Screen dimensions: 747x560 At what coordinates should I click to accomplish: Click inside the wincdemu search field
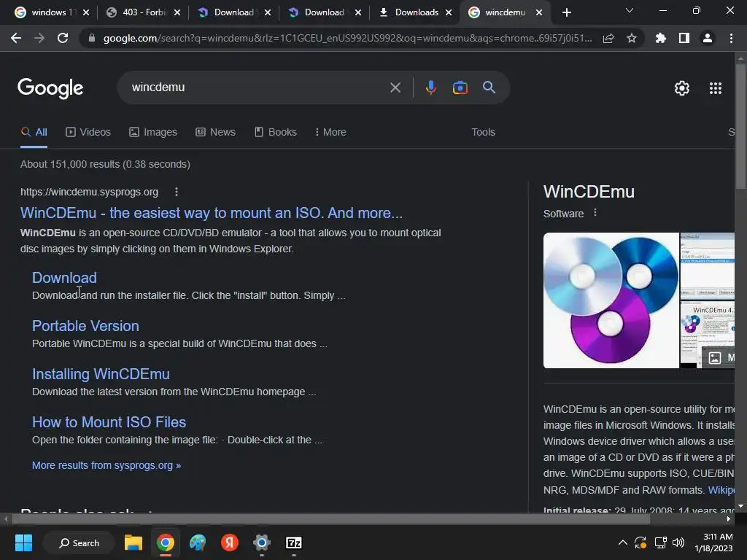[x=258, y=87]
